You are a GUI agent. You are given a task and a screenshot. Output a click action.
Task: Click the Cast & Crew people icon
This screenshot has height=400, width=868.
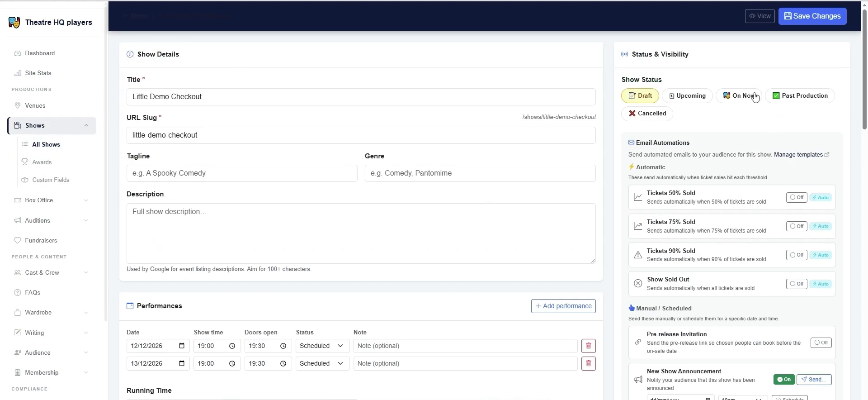[18, 272]
